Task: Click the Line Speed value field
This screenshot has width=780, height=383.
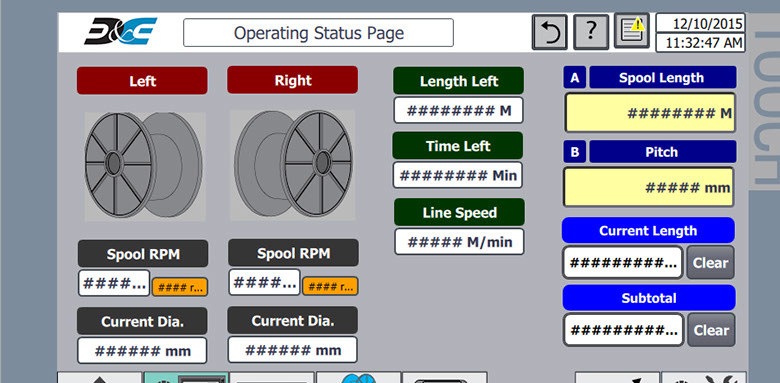Action: 459,242
